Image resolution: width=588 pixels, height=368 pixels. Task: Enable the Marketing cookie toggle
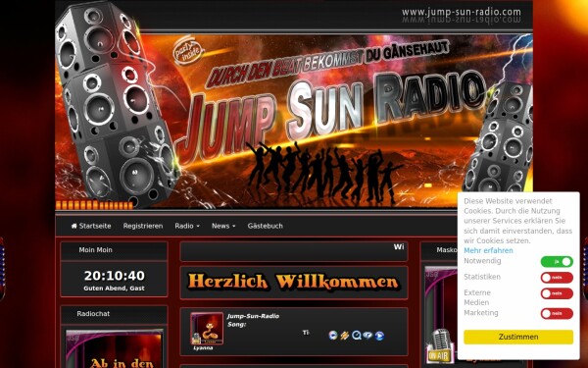557,313
